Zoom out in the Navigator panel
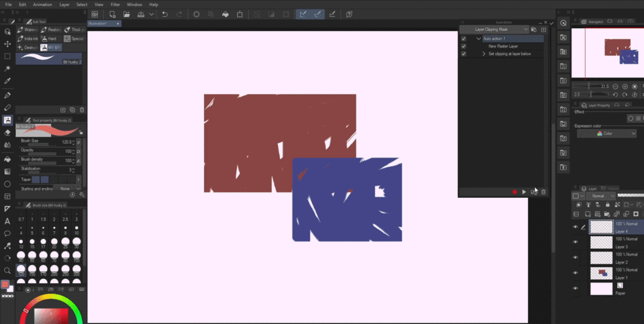 pyautogui.click(x=615, y=87)
